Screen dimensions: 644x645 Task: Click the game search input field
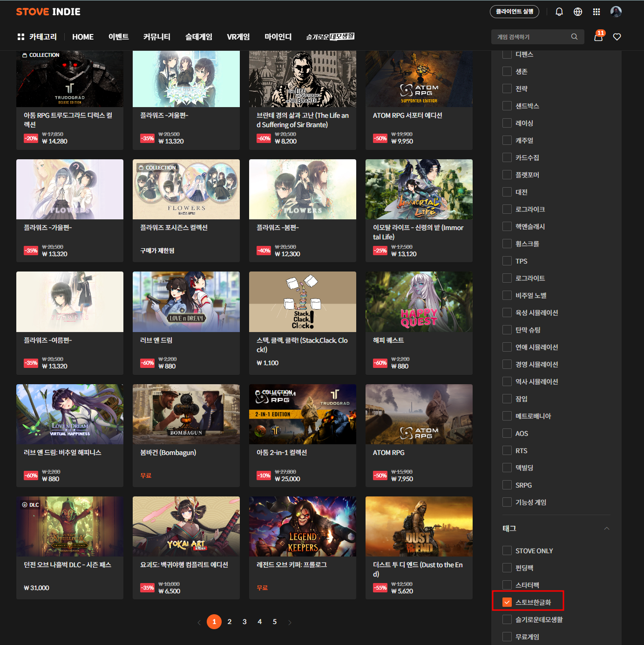(531, 37)
